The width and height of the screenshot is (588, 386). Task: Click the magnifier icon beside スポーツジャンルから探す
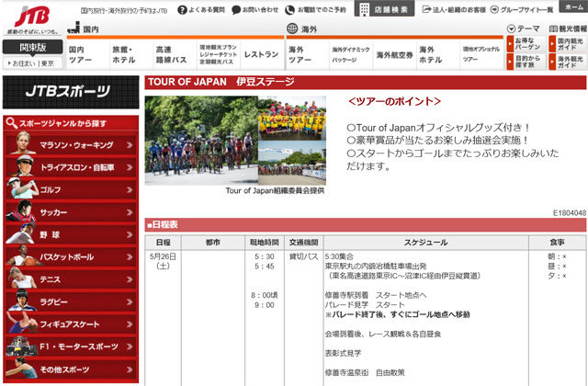pos(11,122)
